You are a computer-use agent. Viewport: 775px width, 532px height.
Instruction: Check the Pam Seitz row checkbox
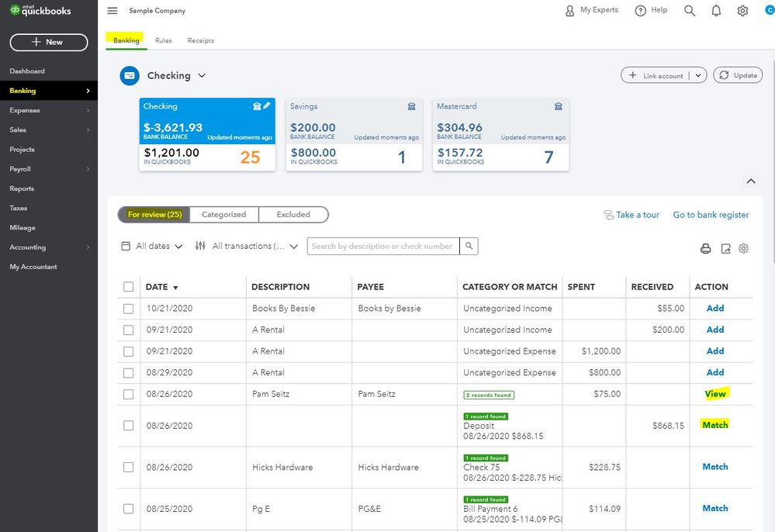pos(129,394)
